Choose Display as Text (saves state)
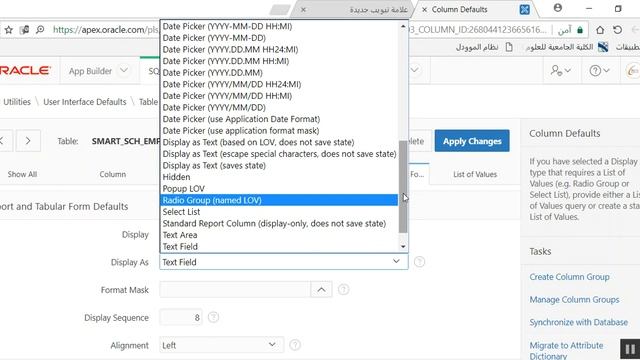The height and width of the screenshot is (360, 640). coord(279,165)
